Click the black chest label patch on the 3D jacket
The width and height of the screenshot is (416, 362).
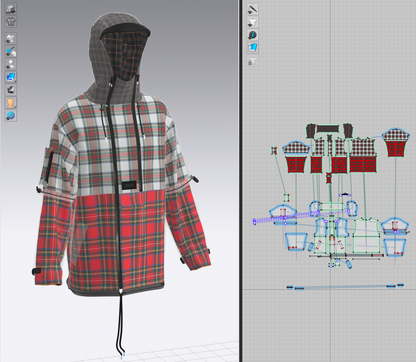129,185
